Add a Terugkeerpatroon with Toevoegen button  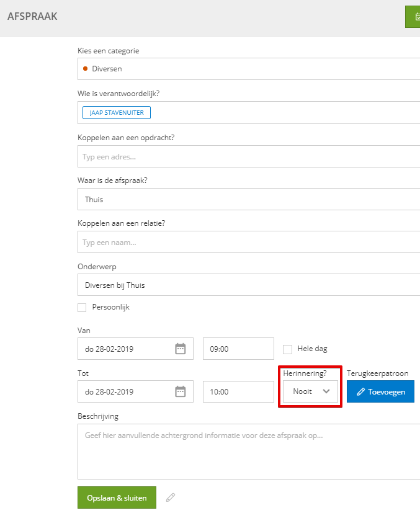tap(380, 391)
